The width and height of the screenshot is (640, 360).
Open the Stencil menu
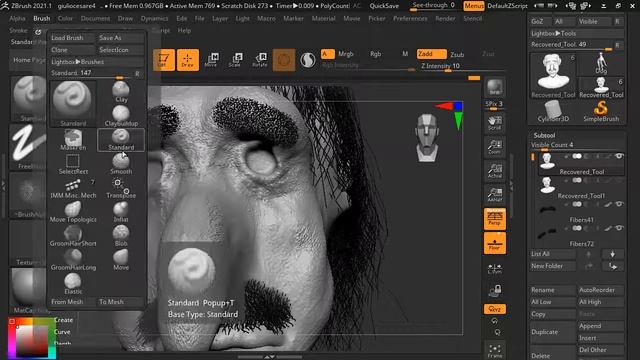tap(473, 18)
